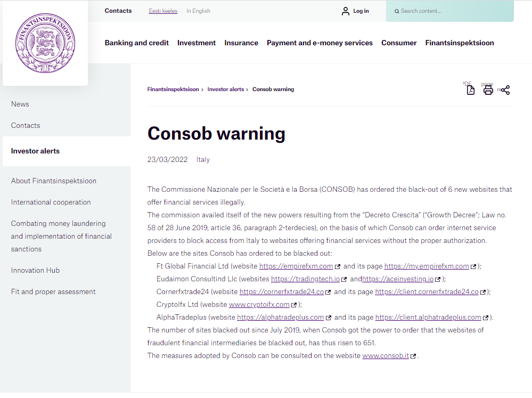Open the https://tradingtech.io link
Viewport: 532px width, 398px height.
pyautogui.click(x=305, y=279)
